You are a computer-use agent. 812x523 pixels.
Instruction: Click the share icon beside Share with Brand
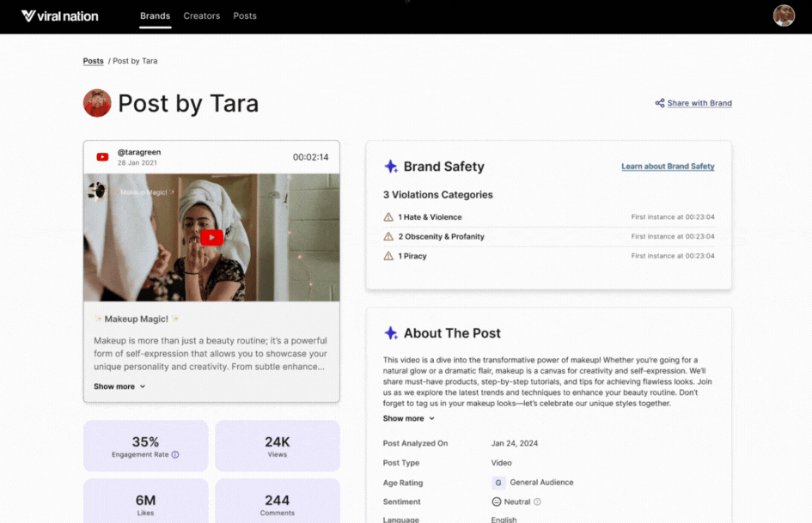(x=658, y=103)
